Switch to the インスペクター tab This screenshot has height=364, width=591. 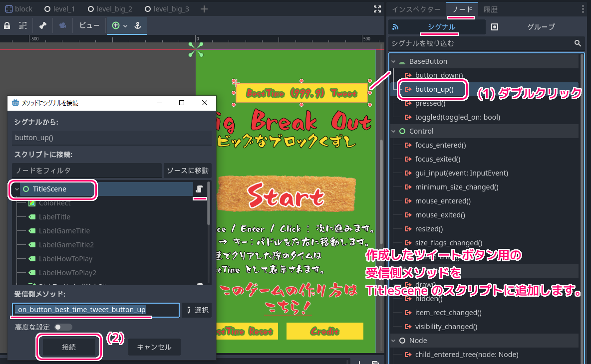click(x=416, y=9)
